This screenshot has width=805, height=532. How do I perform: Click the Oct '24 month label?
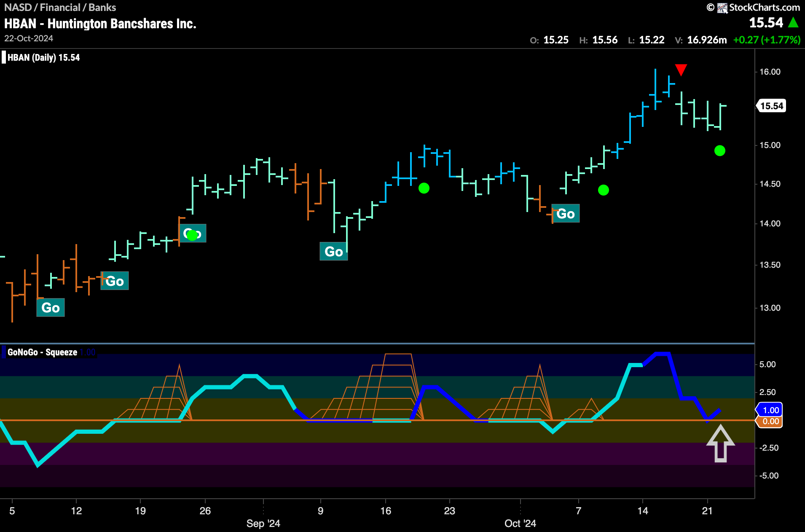[x=521, y=524]
